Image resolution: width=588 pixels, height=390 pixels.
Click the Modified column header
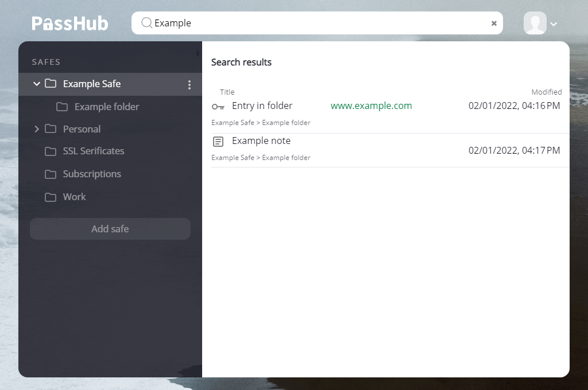[547, 92]
